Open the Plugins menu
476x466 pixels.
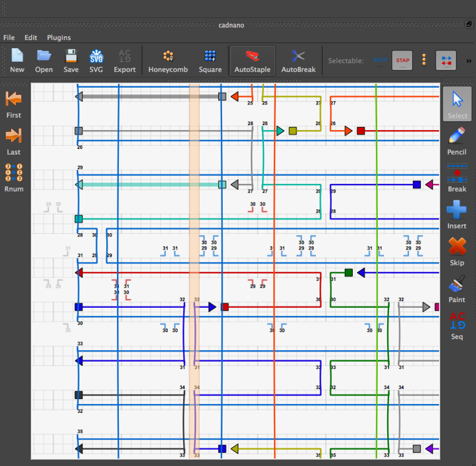[x=59, y=37]
